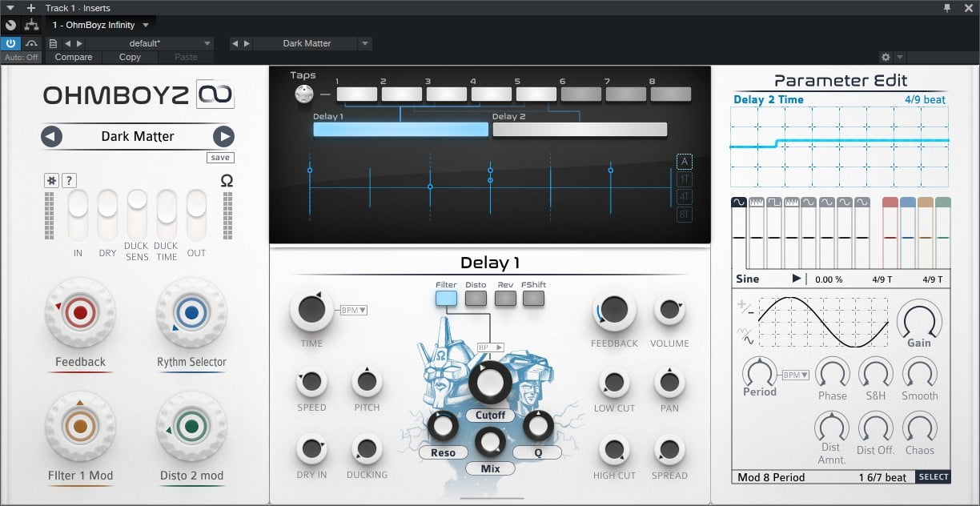
Task: Toggle the Rev effect button
Action: pyautogui.click(x=505, y=299)
